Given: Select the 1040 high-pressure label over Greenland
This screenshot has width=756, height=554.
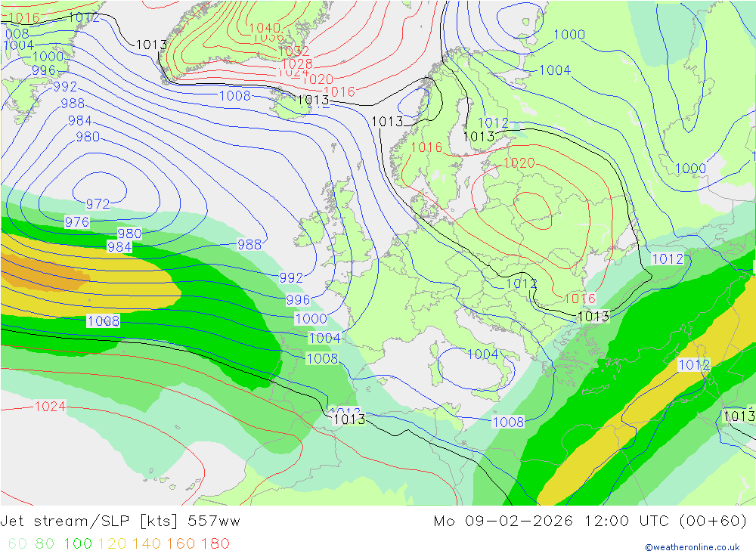Looking at the screenshot, I should pos(265,29).
